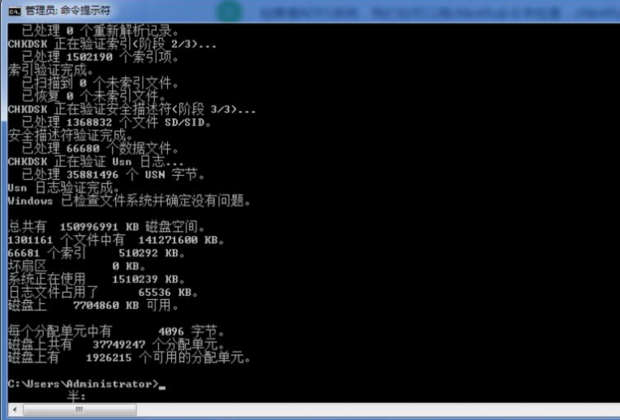Click the CHKDSK 阶段 2/3 index verification line
Image resolution: width=620 pixels, height=420 pixels.
pyautogui.click(x=112, y=44)
